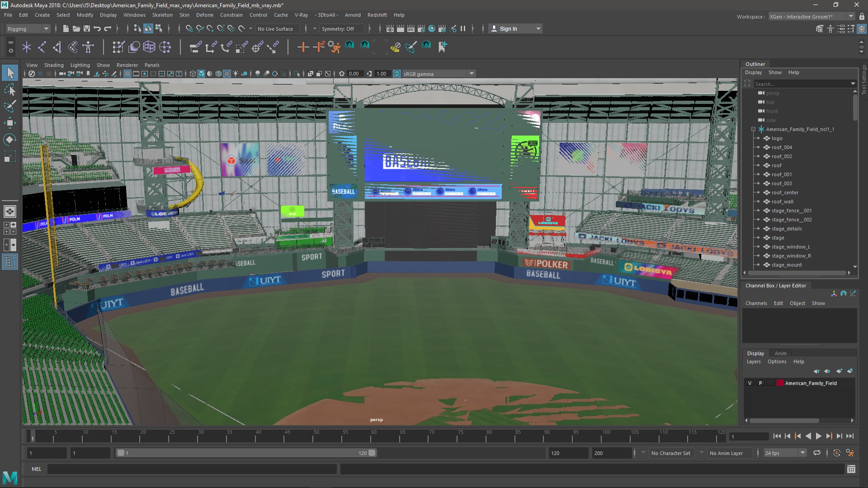Click the Open Scene folder icon
The height and width of the screenshot is (488, 868).
coord(76,28)
